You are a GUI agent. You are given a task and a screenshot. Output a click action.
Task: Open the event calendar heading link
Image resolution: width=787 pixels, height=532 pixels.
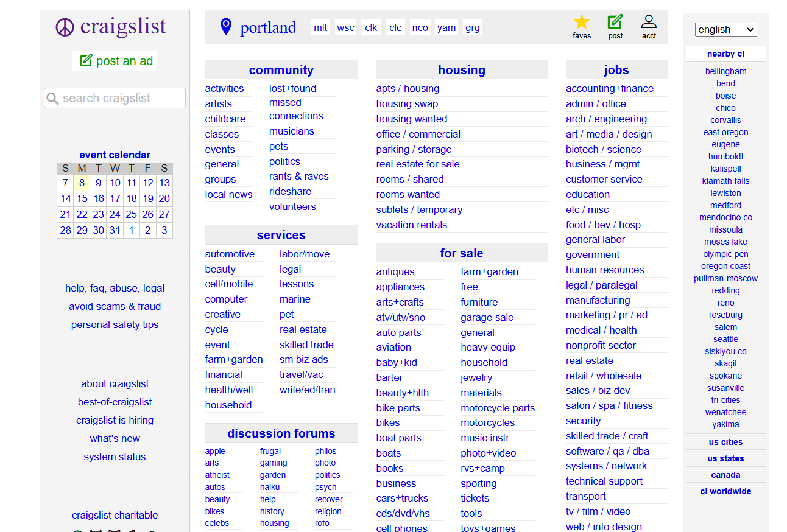(x=115, y=155)
